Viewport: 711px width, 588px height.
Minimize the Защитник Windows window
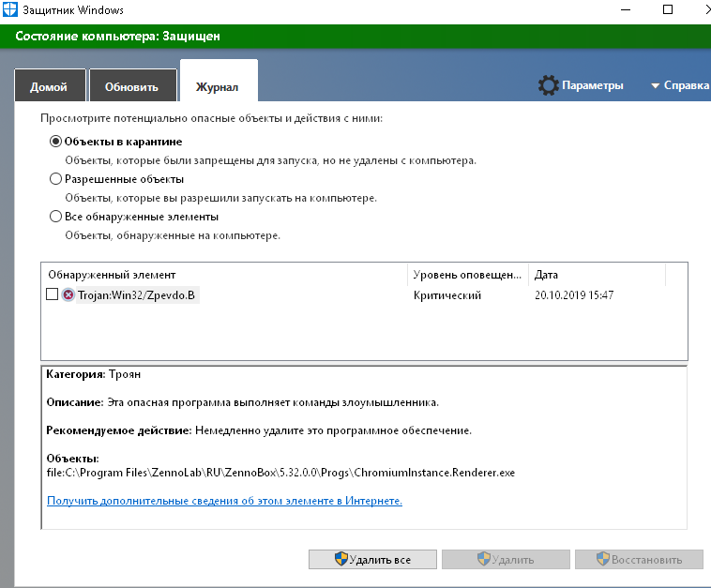click(626, 9)
